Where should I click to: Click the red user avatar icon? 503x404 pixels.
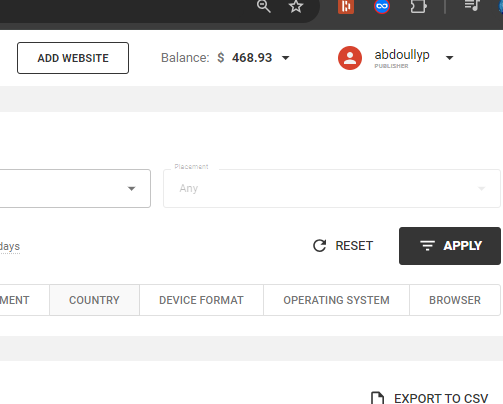(350, 58)
